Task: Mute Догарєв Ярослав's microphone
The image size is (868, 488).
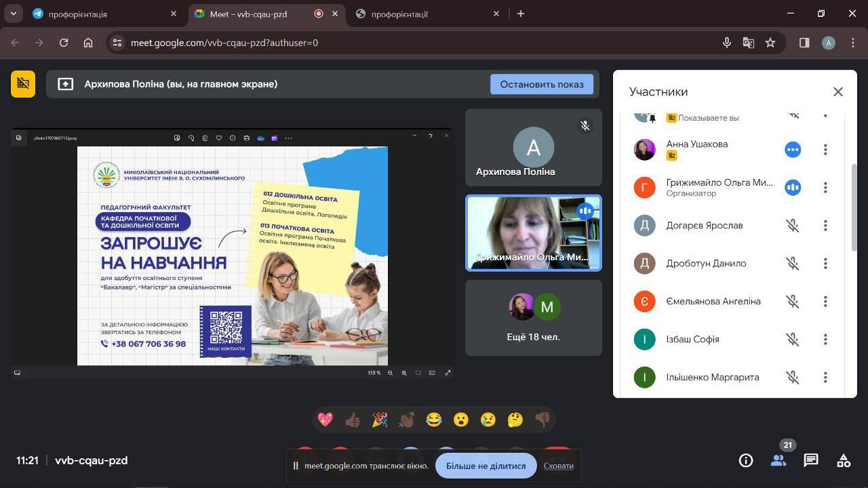Action: tap(792, 226)
